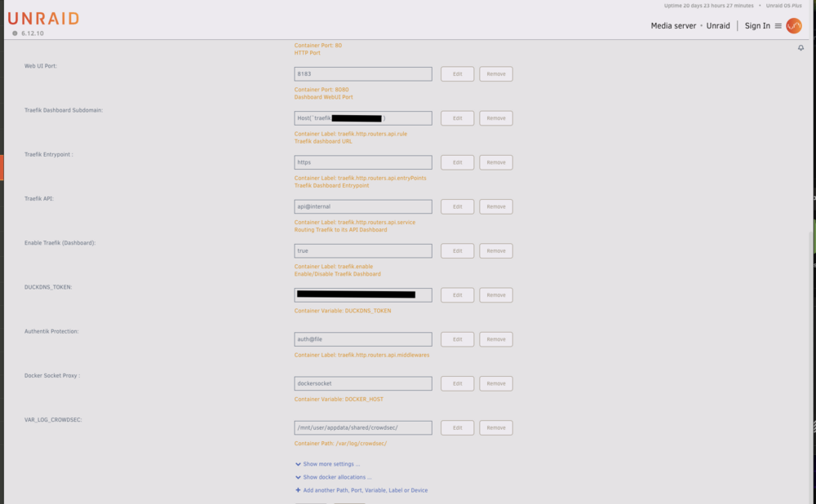The height and width of the screenshot is (504, 816).
Task: Edit the Traefik Entrypoint setting
Action: 458,162
